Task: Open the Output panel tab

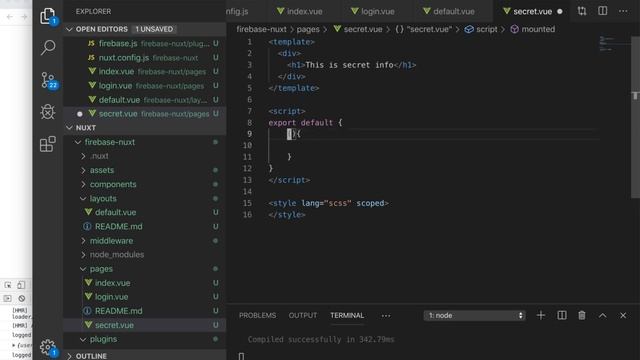Action: coord(303,316)
